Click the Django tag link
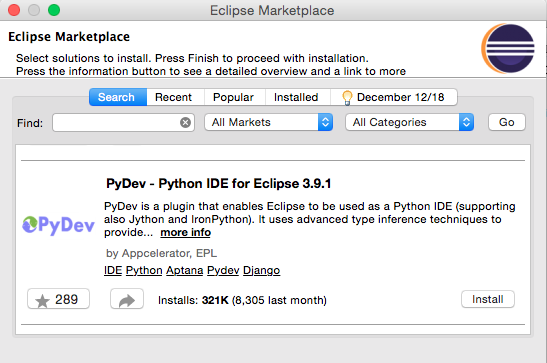Image resolution: width=547 pixels, height=363 pixels. click(x=261, y=271)
